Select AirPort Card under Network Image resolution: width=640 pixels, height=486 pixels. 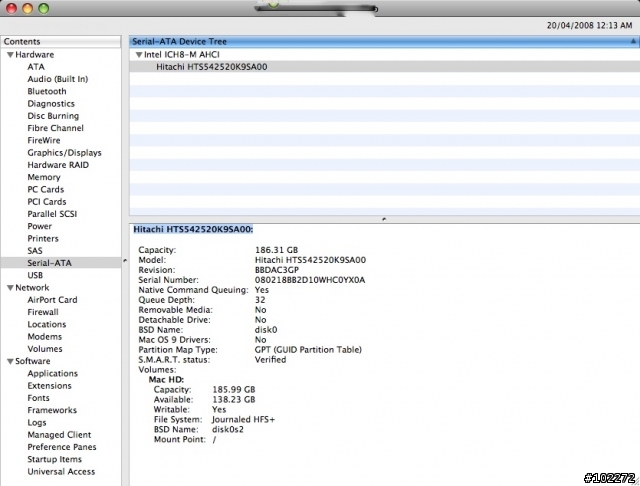pos(52,300)
